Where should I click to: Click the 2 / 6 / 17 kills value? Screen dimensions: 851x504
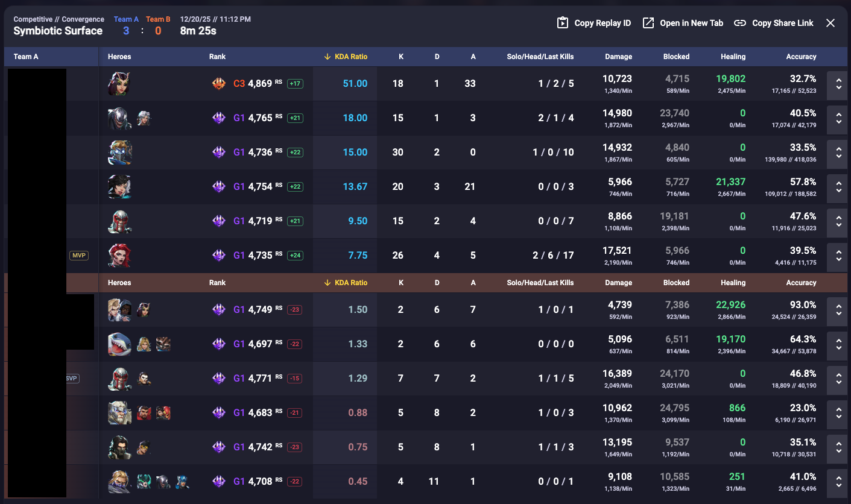tap(553, 256)
